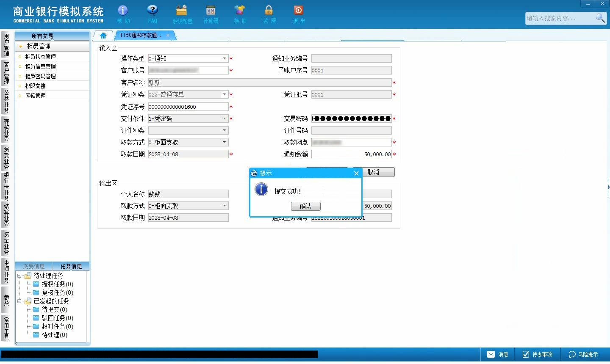Click the 锁屏 padlock icon
610x364 pixels.
(x=269, y=10)
